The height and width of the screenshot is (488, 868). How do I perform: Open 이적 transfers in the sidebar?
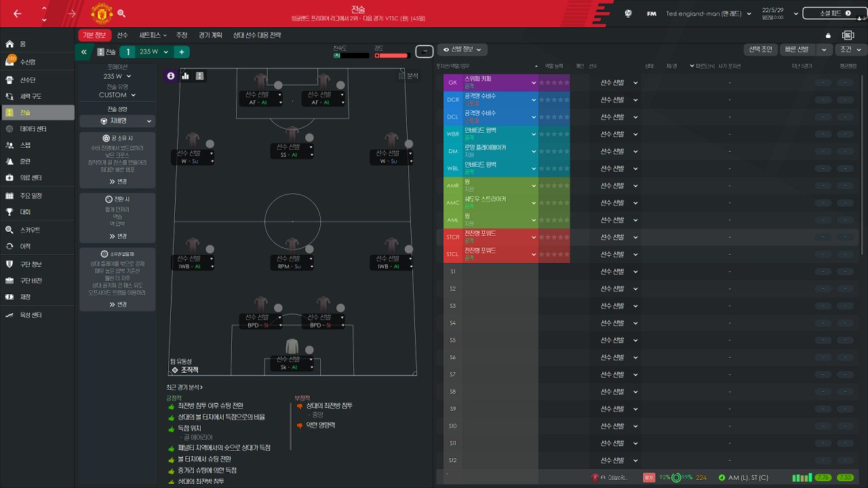(37, 246)
